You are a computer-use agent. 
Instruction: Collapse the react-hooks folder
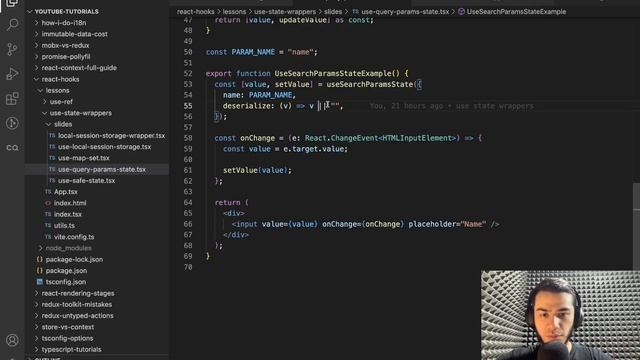pyautogui.click(x=60, y=79)
